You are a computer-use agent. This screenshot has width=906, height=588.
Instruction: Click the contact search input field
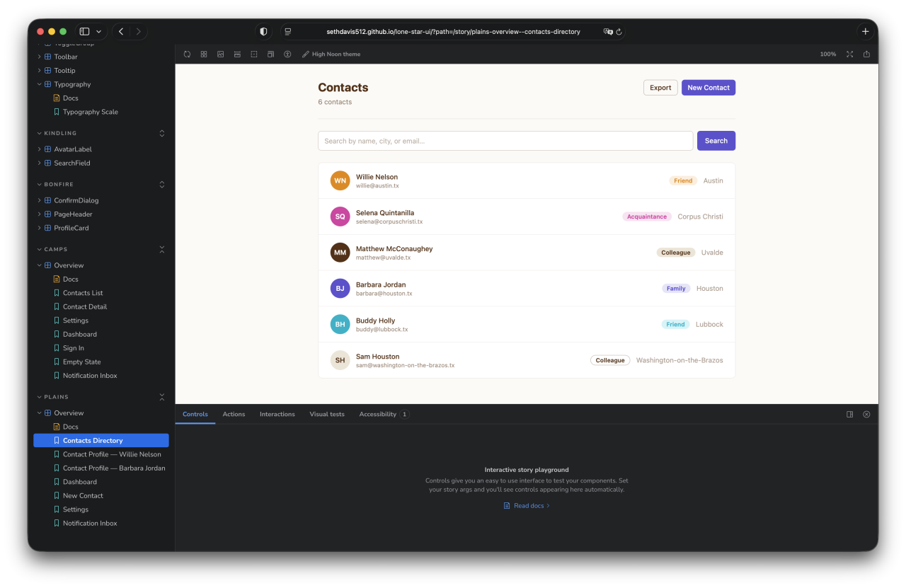505,141
